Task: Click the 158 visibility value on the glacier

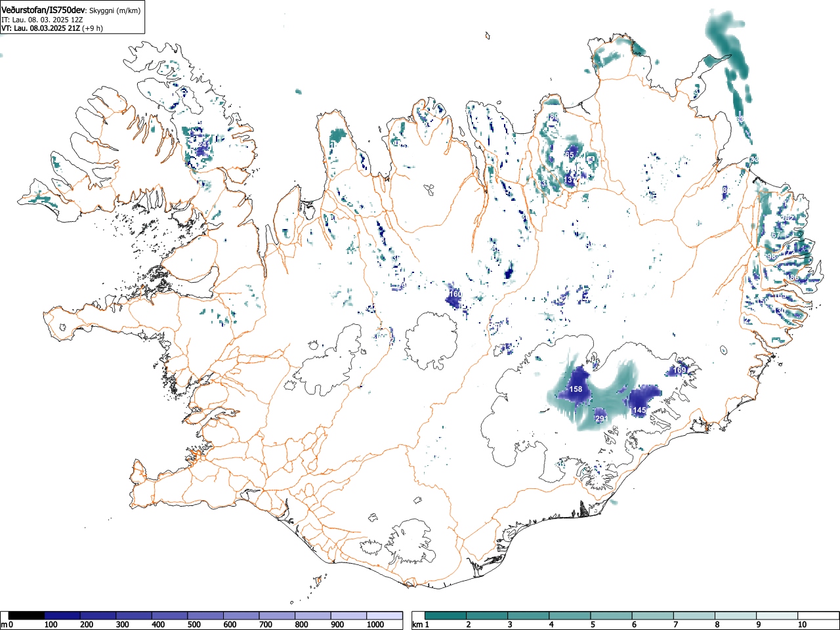Action: point(576,389)
